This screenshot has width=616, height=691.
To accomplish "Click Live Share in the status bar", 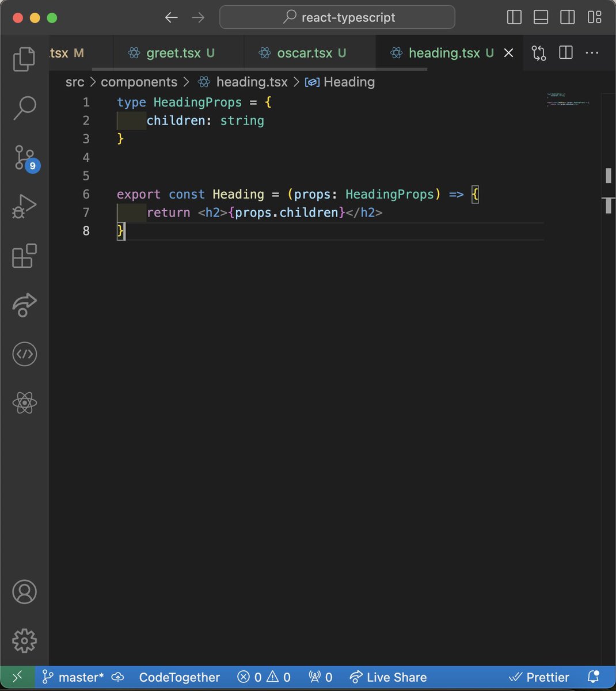I will [x=389, y=677].
